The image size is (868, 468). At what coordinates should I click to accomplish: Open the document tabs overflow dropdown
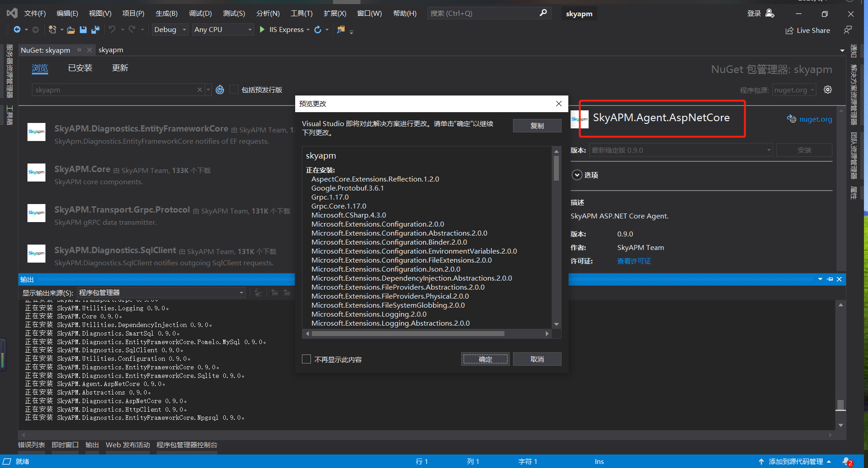(x=842, y=50)
